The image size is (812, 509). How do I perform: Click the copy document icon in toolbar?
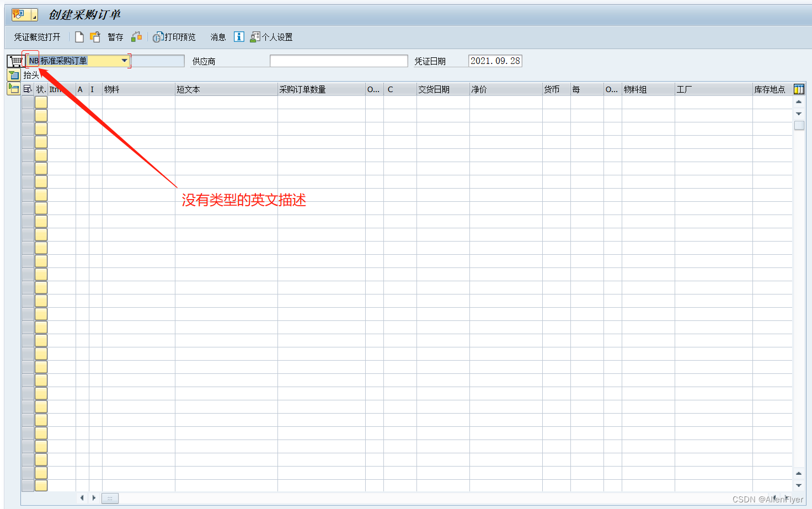click(95, 36)
